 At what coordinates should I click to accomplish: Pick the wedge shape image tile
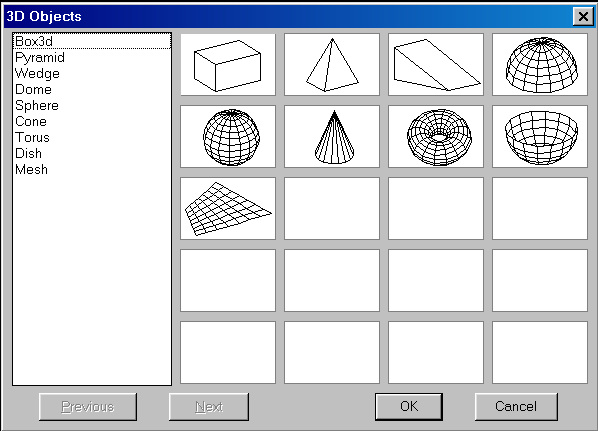click(436, 64)
